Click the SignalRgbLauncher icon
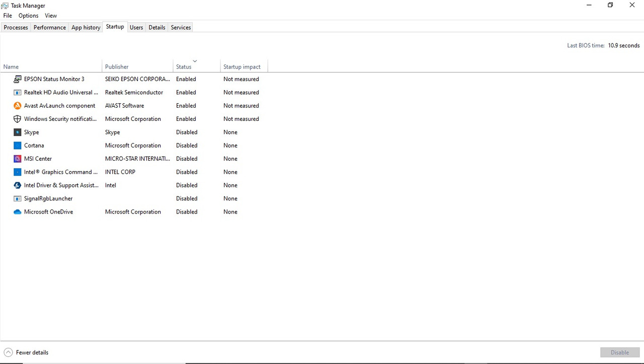 [18, 198]
